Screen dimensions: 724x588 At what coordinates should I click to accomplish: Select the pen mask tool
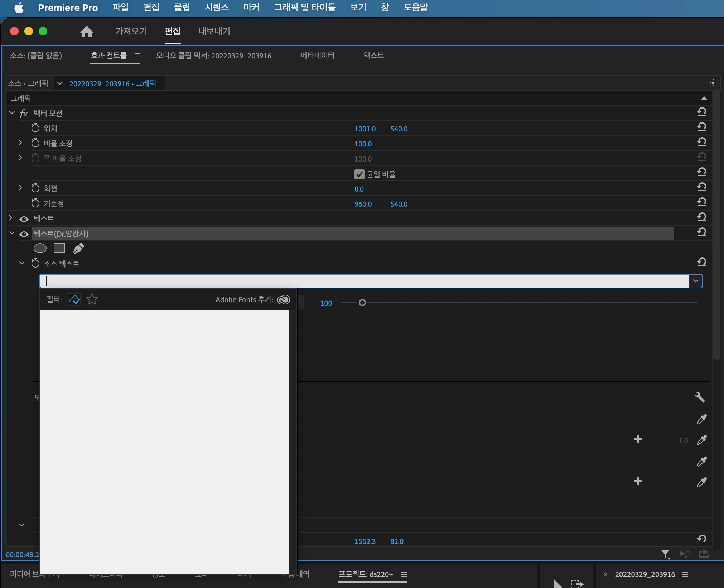click(x=78, y=248)
